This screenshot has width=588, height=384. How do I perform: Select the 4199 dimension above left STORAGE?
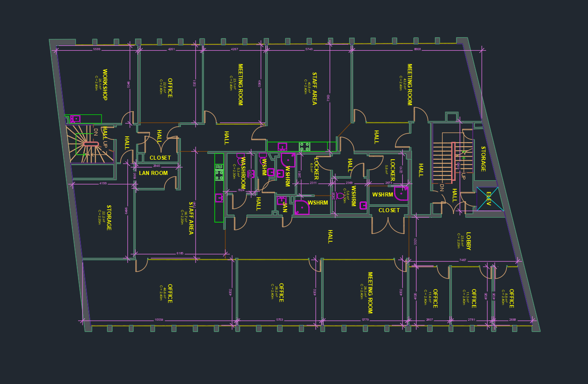[103, 183]
